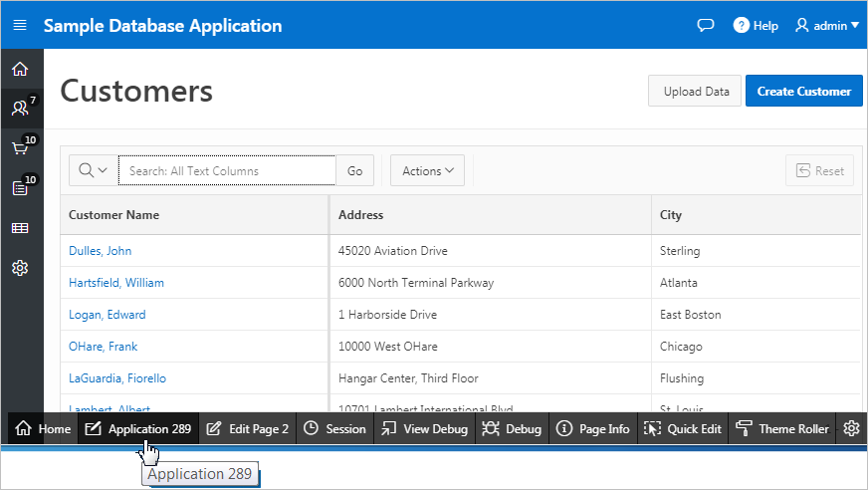Open the Administration gear sidebar icon

tap(20, 268)
